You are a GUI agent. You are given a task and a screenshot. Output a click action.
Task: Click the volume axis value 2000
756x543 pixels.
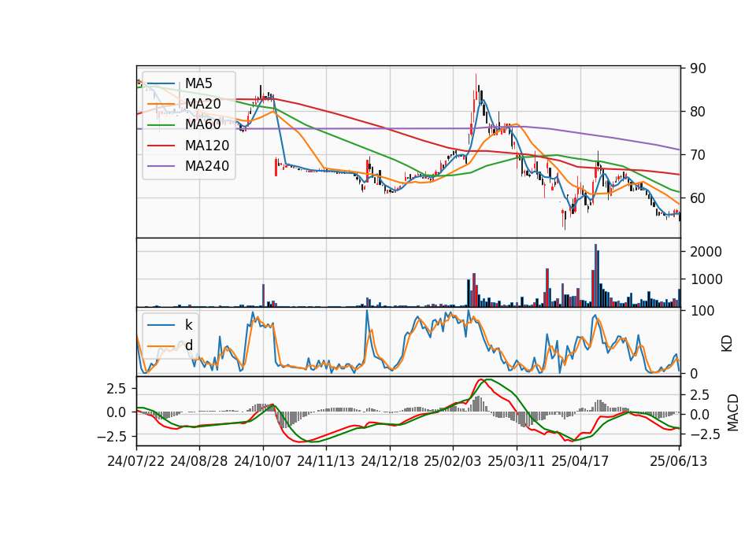pos(706,252)
